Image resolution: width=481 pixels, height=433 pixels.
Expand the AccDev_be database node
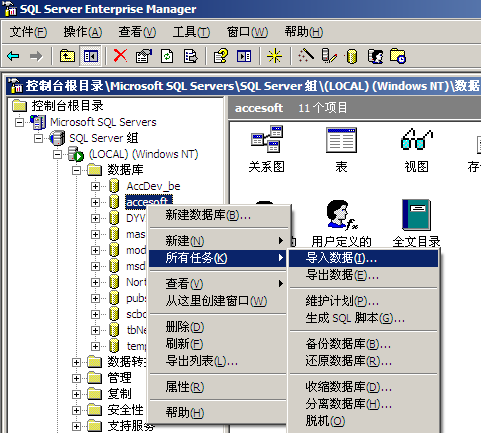click(x=95, y=186)
